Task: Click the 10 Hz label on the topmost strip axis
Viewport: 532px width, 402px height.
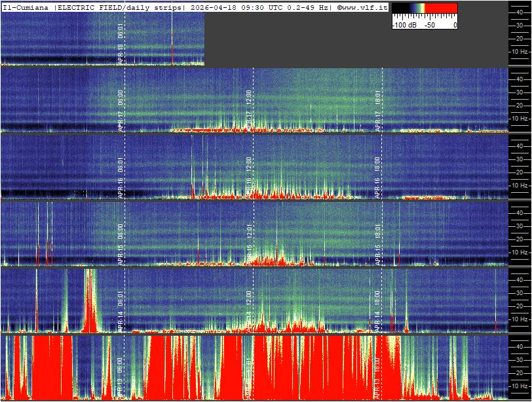Action: [x=520, y=51]
